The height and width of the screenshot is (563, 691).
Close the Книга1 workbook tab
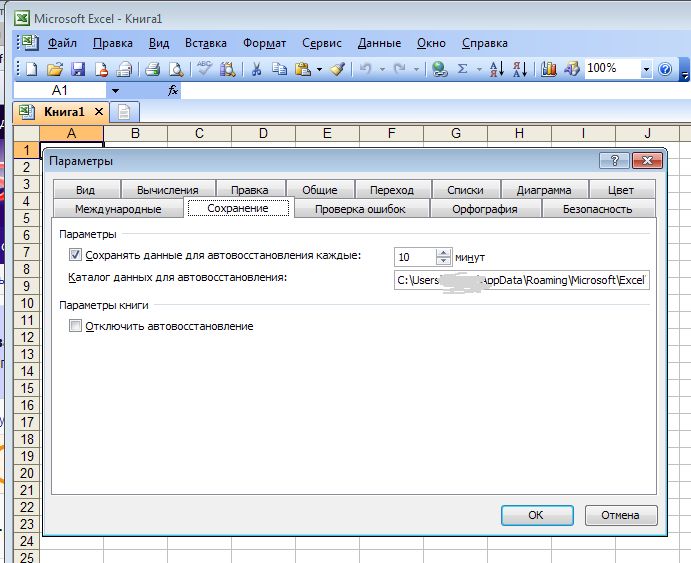99,111
